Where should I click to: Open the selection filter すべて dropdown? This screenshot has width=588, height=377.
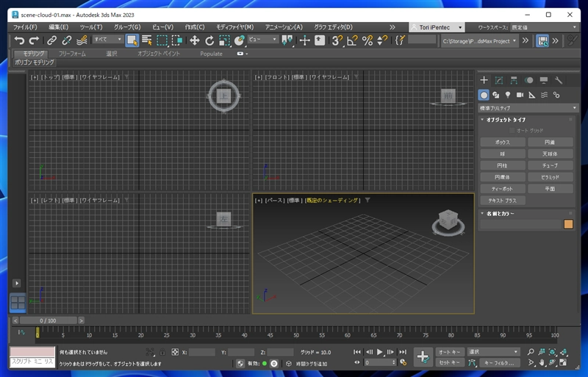point(108,40)
